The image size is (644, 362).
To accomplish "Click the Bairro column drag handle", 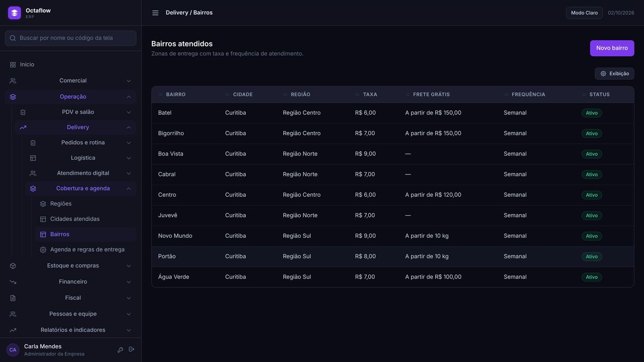I will [x=161, y=95].
